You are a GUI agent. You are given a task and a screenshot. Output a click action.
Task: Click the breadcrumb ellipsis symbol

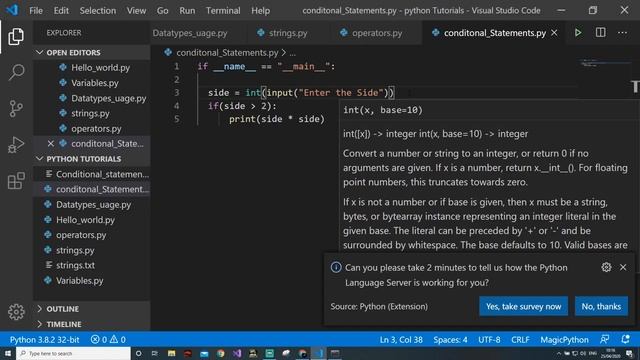pyautogui.click(x=293, y=53)
